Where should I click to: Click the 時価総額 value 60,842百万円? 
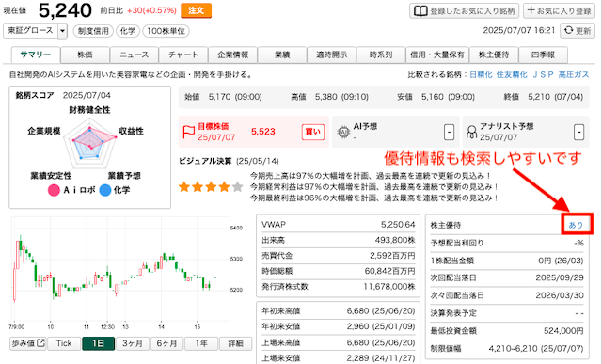click(389, 271)
